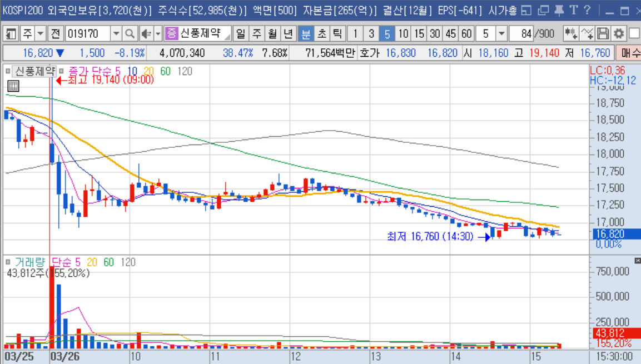
Task: Select the tick (틱) chart period
Action: click(x=337, y=33)
